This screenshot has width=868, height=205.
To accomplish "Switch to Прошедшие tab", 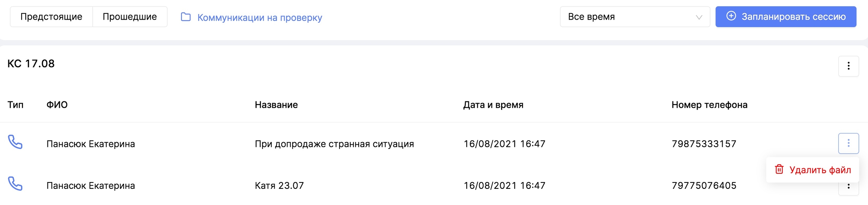I will [130, 17].
